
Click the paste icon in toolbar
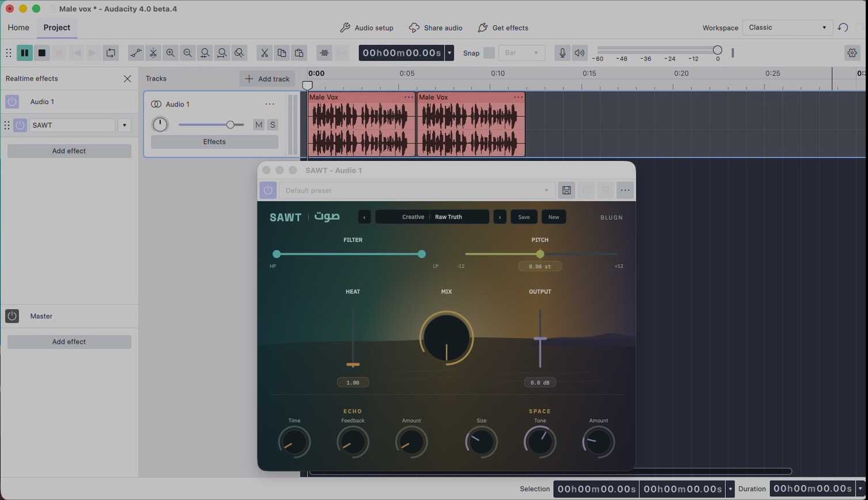pos(299,53)
